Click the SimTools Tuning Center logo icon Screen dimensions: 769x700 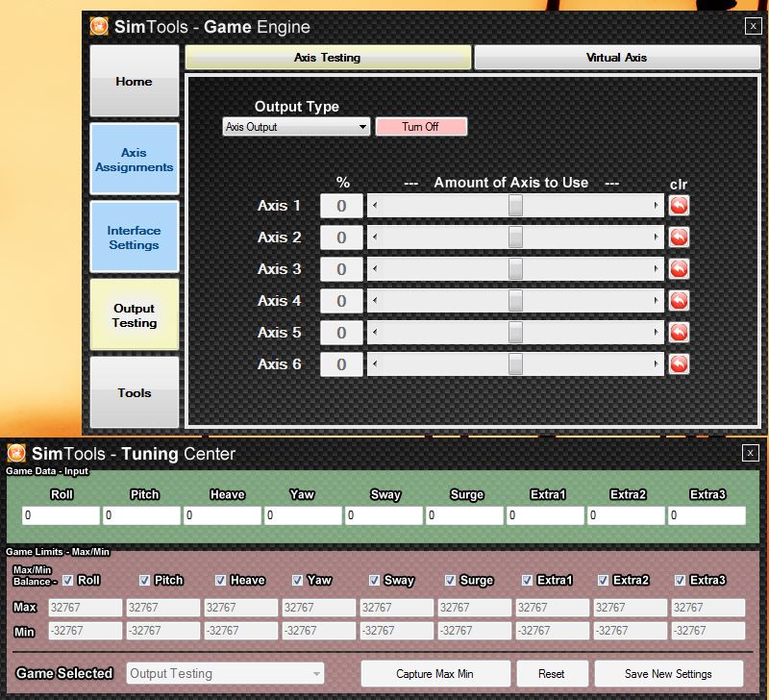pyautogui.click(x=16, y=453)
